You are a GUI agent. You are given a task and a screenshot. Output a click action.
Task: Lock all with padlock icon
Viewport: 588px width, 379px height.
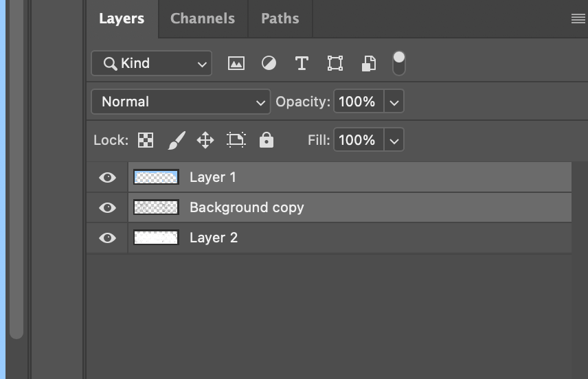pos(267,140)
